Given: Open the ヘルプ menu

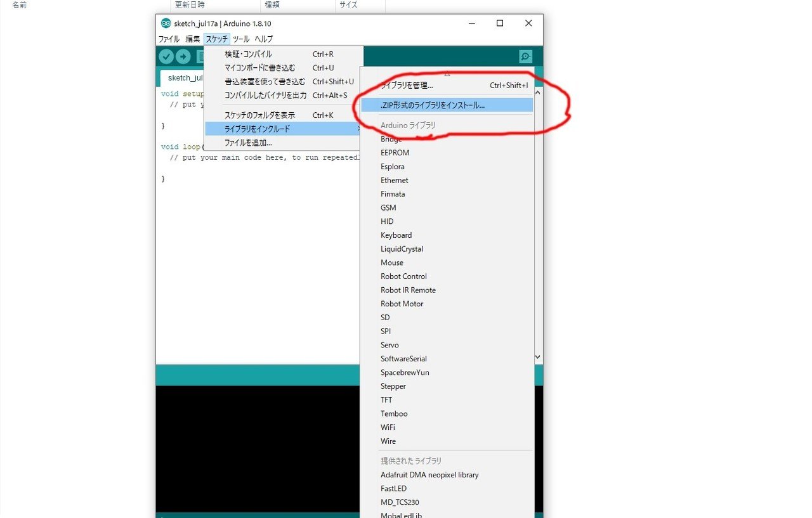Looking at the screenshot, I should point(263,39).
